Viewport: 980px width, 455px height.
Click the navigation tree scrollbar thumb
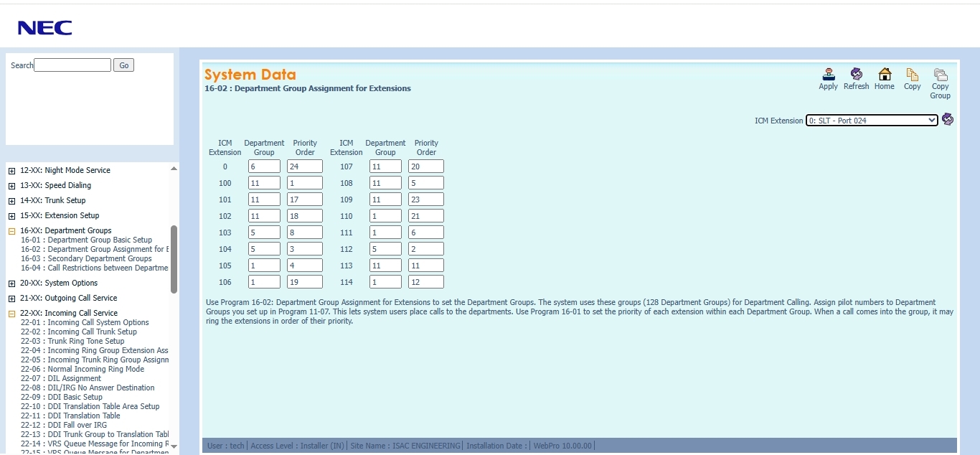tap(174, 258)
